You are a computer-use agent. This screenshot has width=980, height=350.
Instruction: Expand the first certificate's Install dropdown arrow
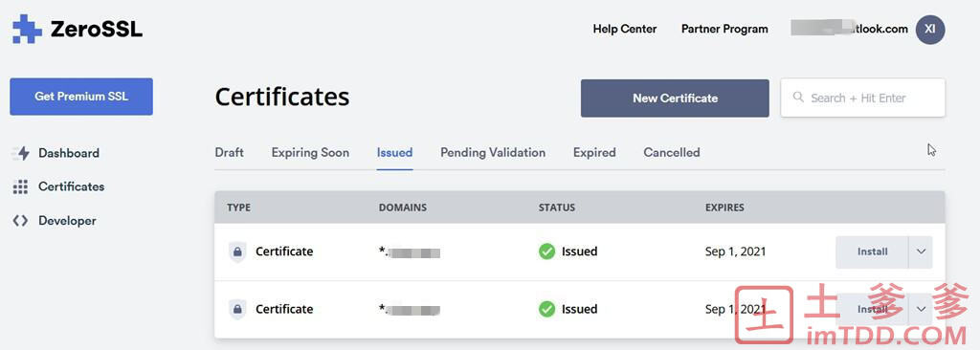click(921, 252)
